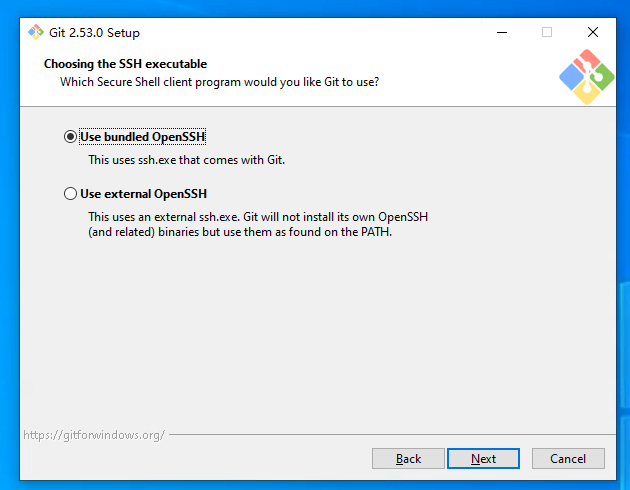Open the gitforwindows.org link
Viewport: 630px width, 490px height.
[93, 435]
